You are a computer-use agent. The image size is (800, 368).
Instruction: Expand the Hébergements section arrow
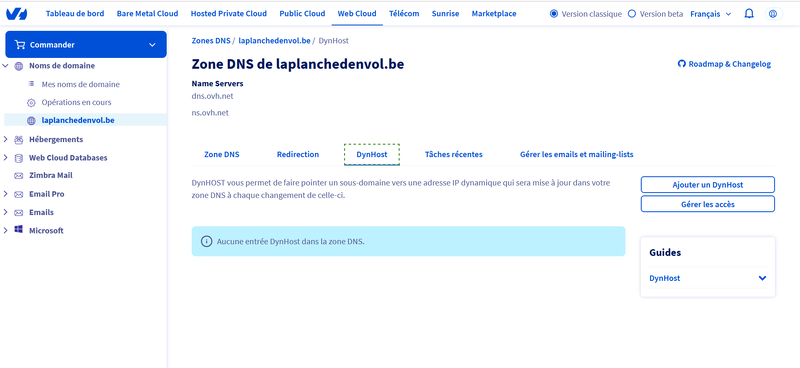pyautogui.click(x=6, y=139)
